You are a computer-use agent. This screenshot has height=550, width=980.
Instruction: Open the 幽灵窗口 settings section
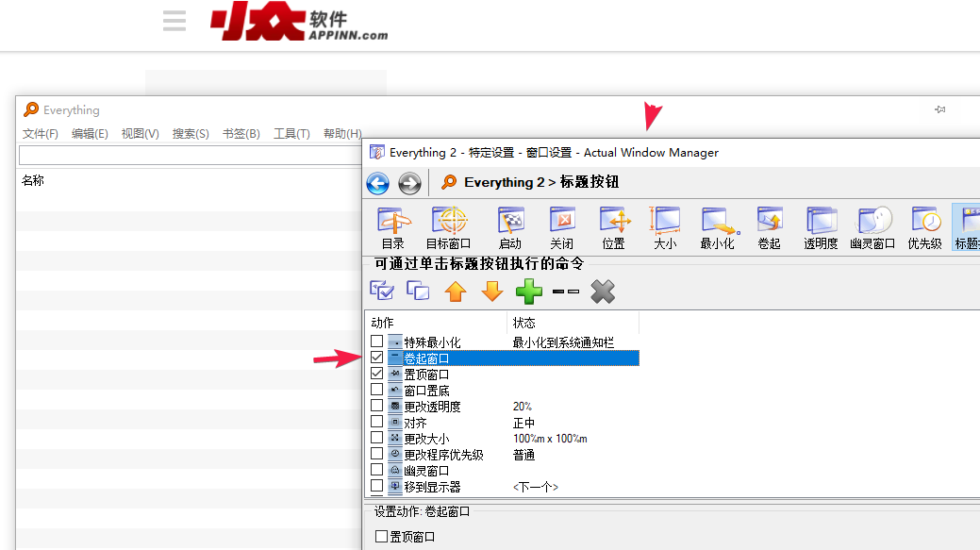coord(872,228)
